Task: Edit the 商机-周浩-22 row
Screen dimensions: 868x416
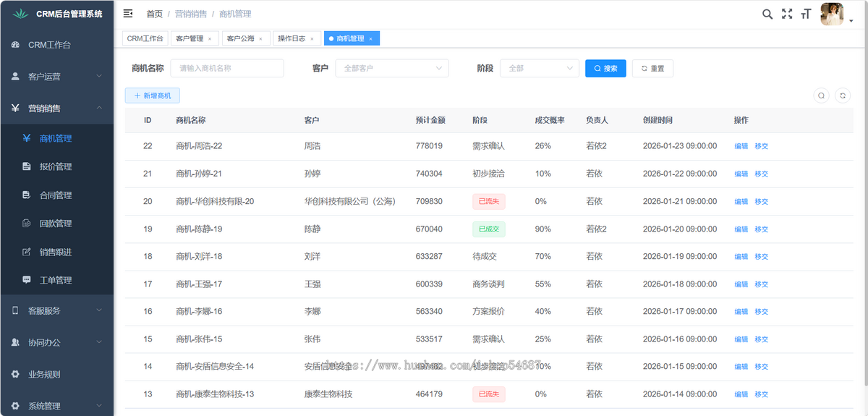Action: (741, 146)
